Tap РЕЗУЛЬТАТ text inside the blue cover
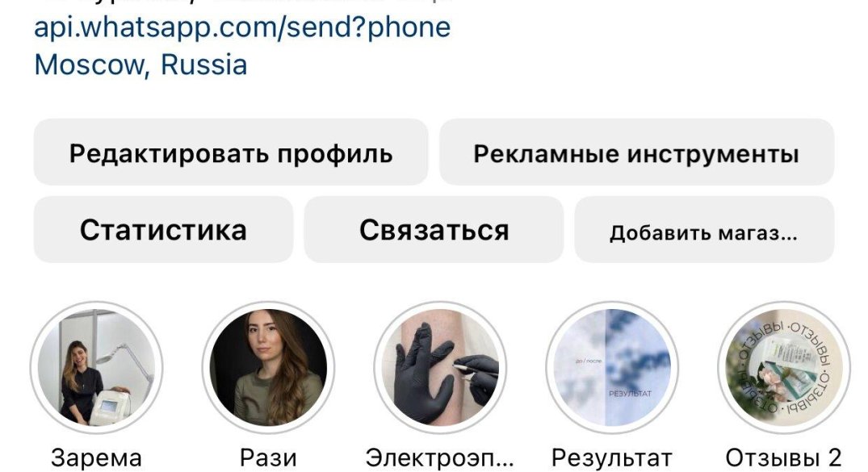This screenshot has width=868, height=472. [630, 394]
